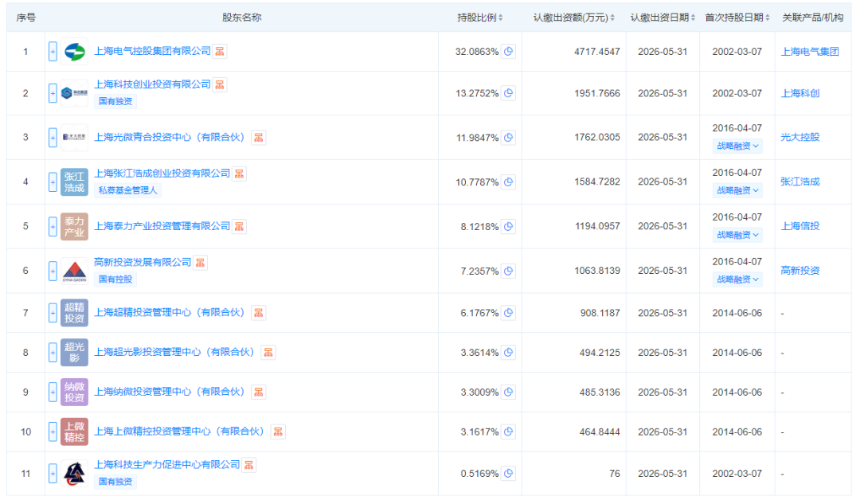Click the 私募基金管理人 tag
This screenshot has width=860, height=504.
pyautogui.click(x=128, y=190)
